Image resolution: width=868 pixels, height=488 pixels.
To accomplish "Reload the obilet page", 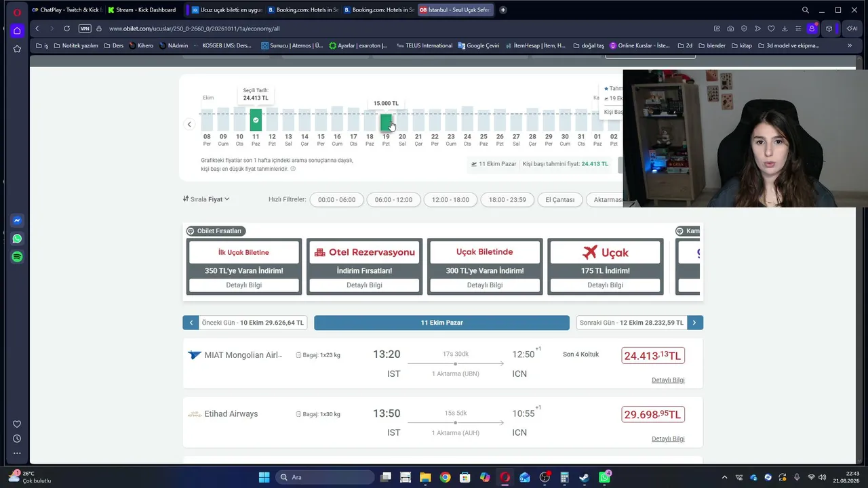I will click(66, 28).
